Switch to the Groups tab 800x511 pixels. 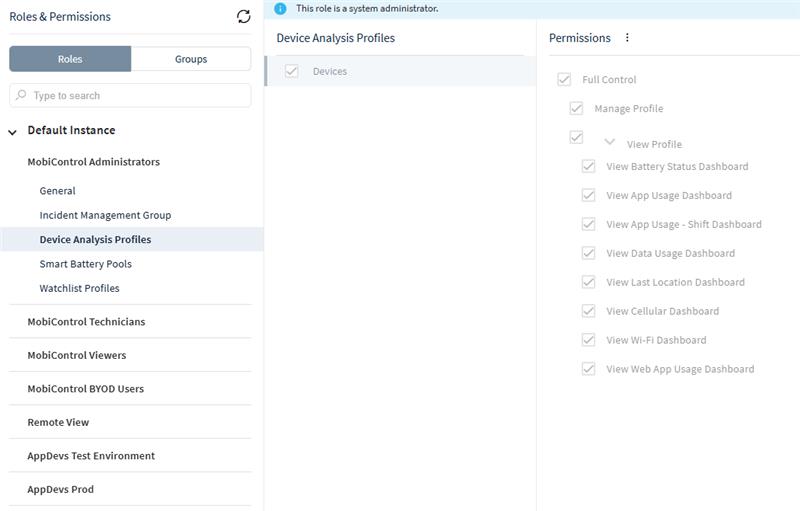[x=191, y=59]
